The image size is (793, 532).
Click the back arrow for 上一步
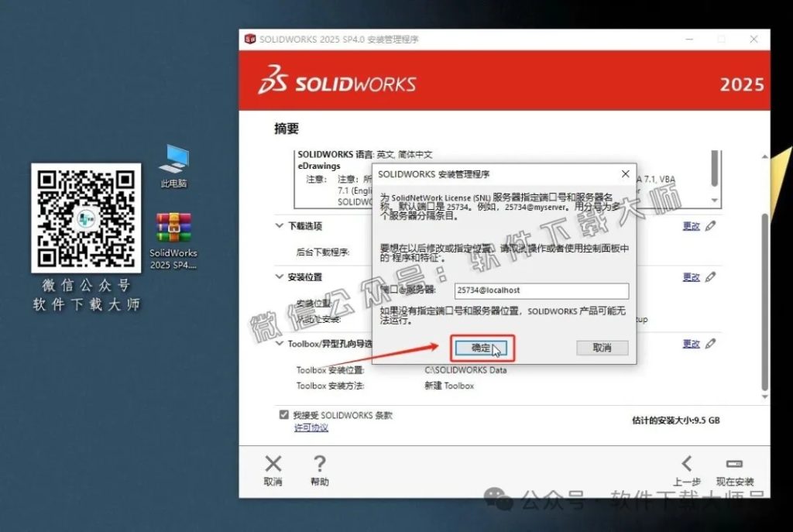click(x=688, y=465)
